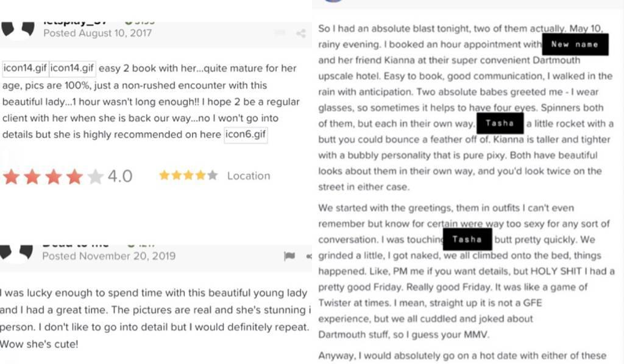
Task: Click the grey fifth star in the Location rating
Action: click(x=212, y=175)
